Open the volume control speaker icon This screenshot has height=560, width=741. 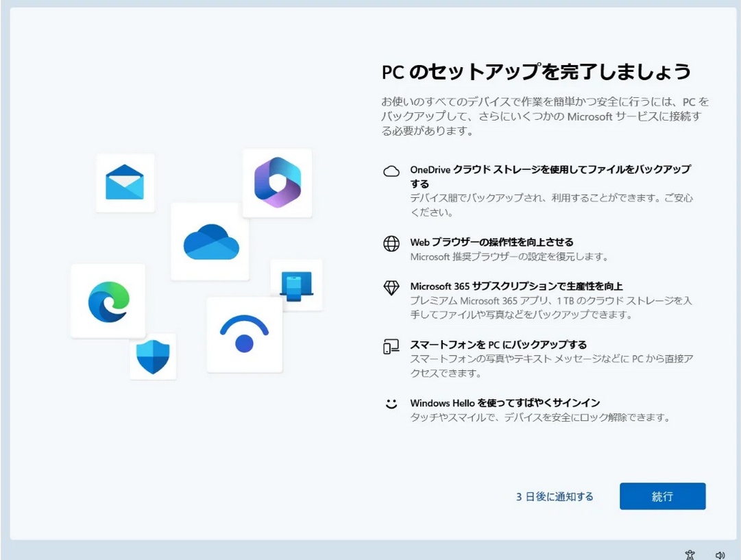[720, 555]
